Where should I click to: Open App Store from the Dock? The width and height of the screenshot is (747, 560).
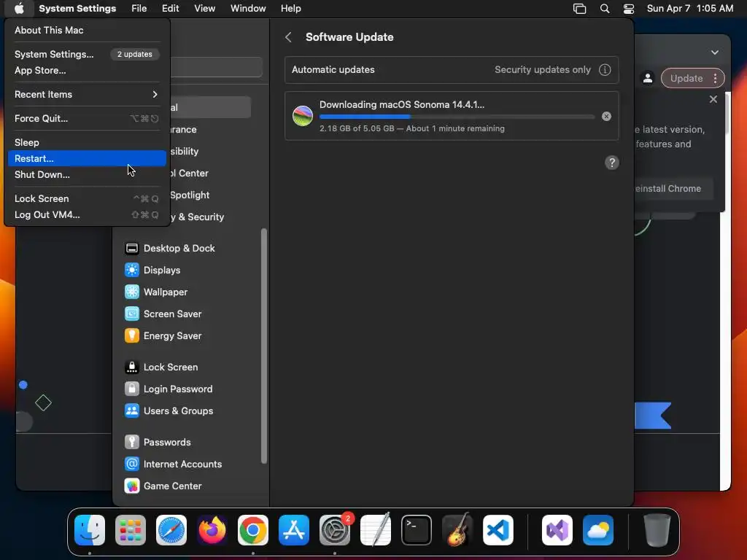tap(294, 530)
